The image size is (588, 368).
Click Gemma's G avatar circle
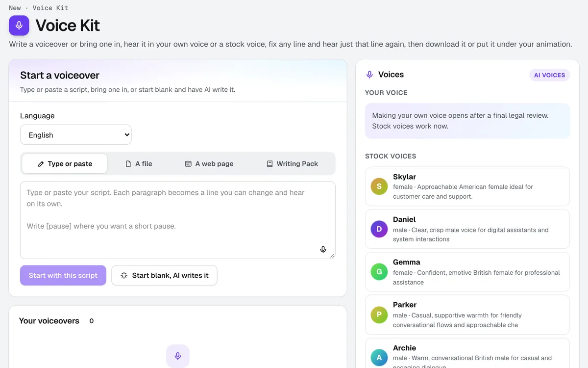379,272
